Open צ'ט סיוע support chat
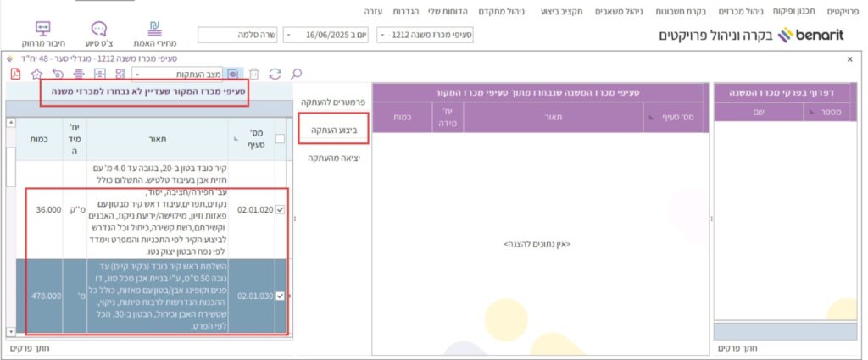 click(x=98, y=33)
